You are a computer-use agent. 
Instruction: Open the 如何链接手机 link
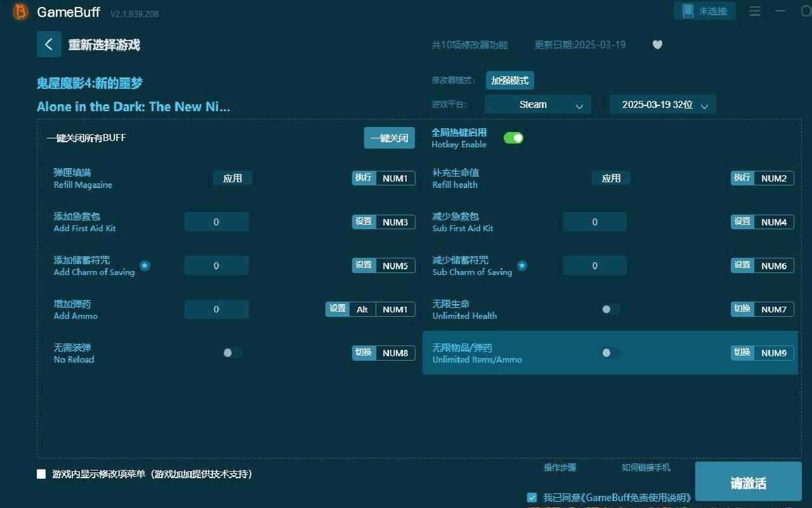point(646,467)
